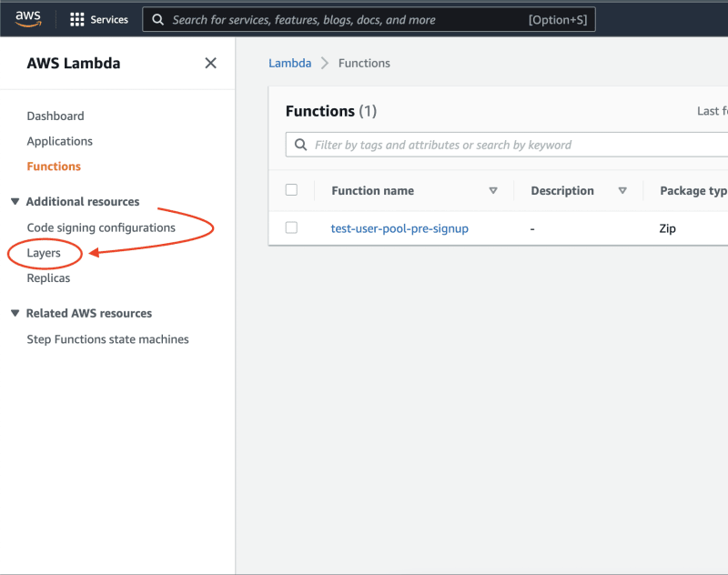Viewport: 728px width, 575px height.
Task: Select Functions in the sidebar
Action: (x=54, y=166)
